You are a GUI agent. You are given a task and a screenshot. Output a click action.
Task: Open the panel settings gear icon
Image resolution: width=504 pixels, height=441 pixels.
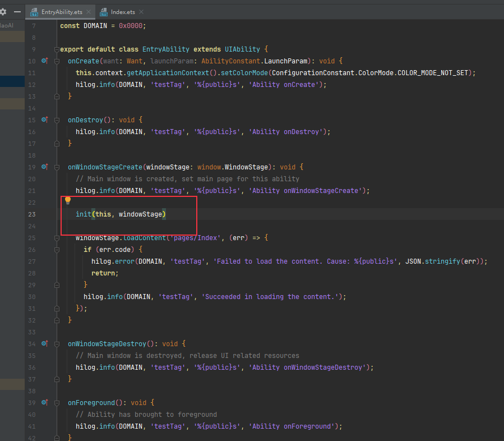click(x=3, y=11)
